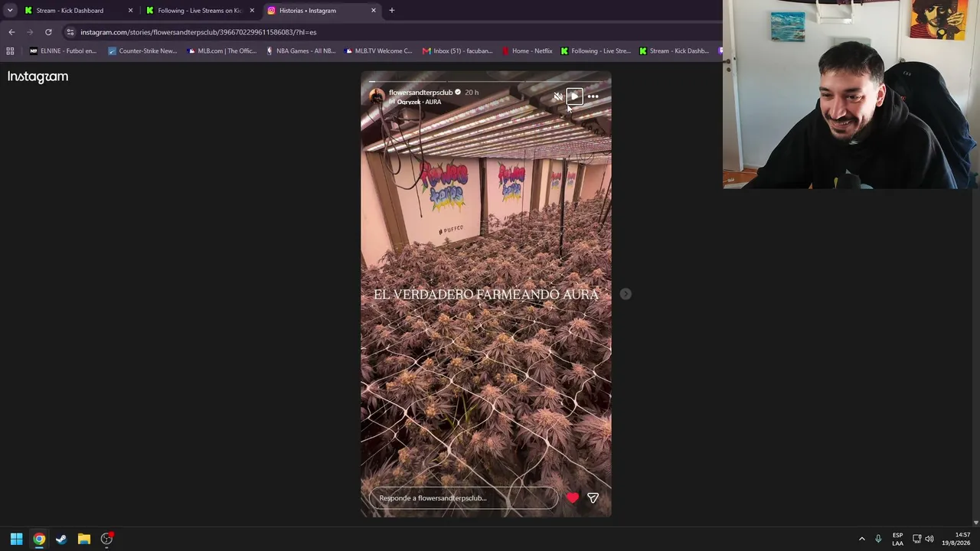Show hidden system tray icons
Viewport: 980px width, 551px height.
point(861,539)
